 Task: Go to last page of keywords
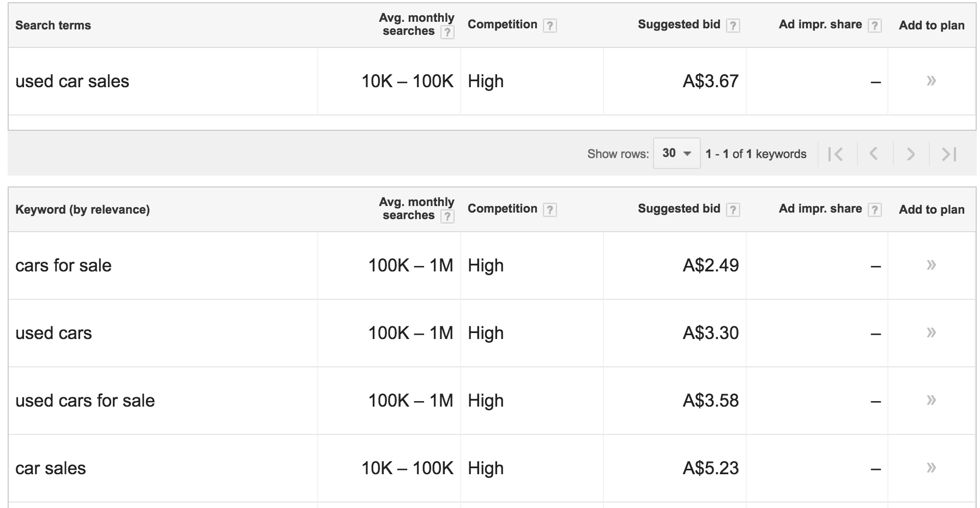pyautogui.click(x=949, y=154)
